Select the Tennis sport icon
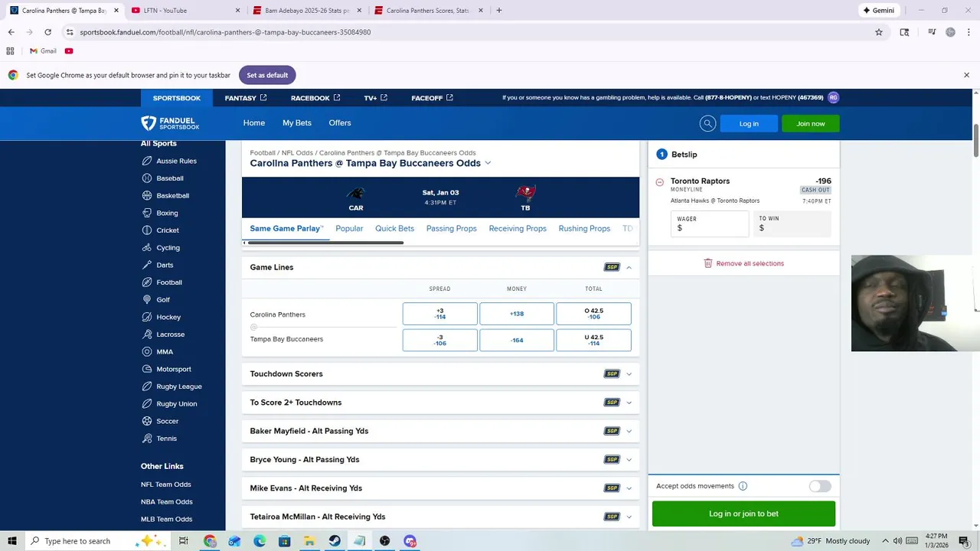This screenshot has width=980, height=551. point(147,439)
